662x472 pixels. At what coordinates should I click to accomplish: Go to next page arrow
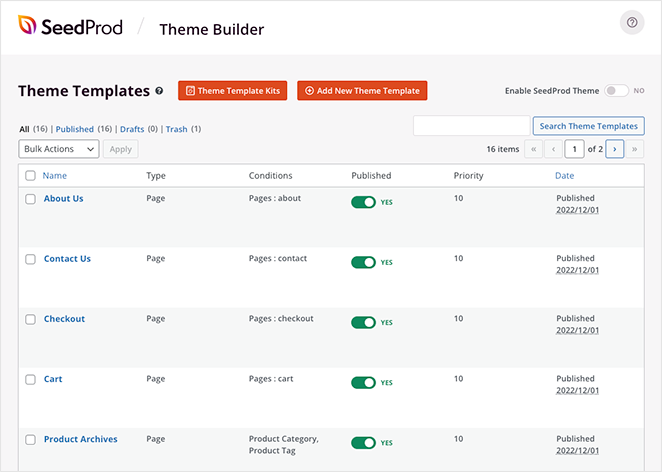click(x=615, y=149)
